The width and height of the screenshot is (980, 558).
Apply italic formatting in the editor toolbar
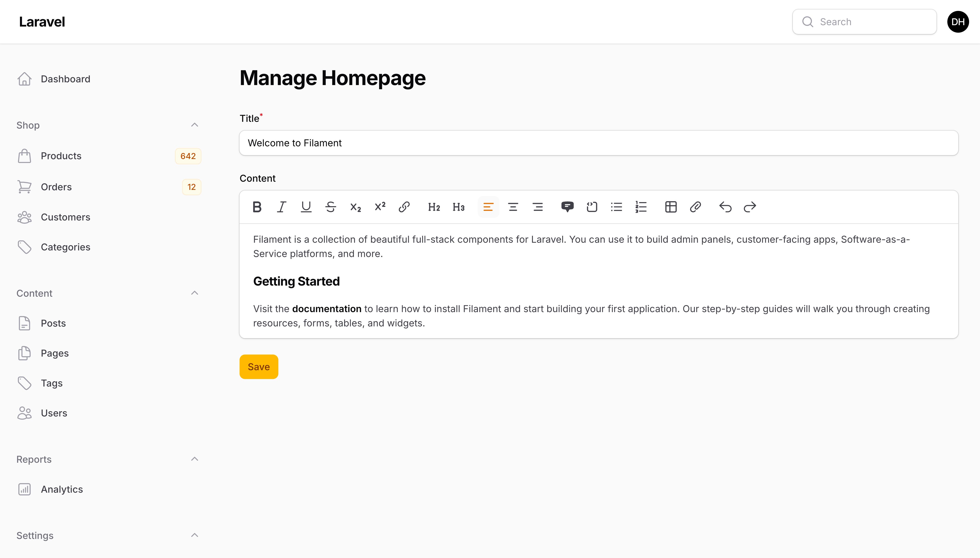point(281,207)
